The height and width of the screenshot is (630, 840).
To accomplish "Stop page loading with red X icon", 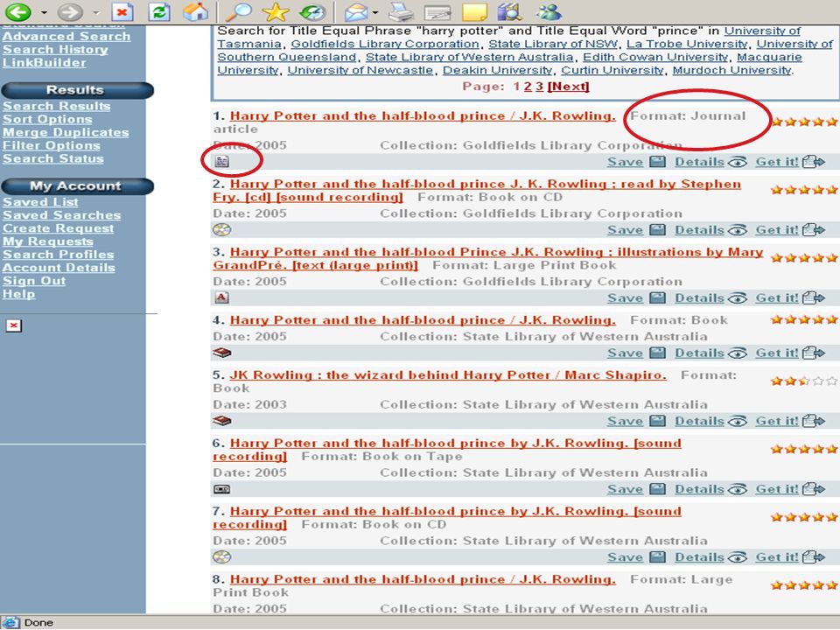I will (x=122, y=11).
